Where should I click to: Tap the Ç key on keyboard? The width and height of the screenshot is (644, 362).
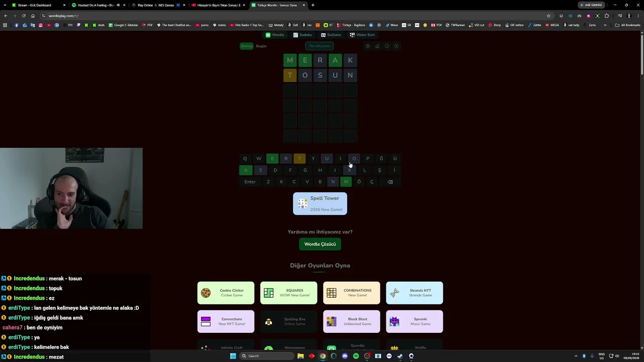click(x=372, y=182)
